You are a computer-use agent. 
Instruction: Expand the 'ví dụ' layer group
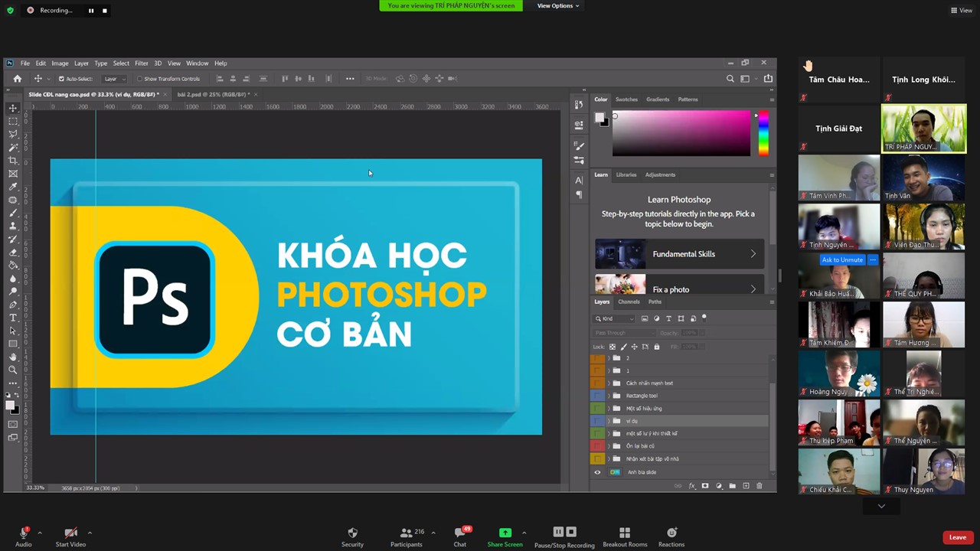pos(609,421)
